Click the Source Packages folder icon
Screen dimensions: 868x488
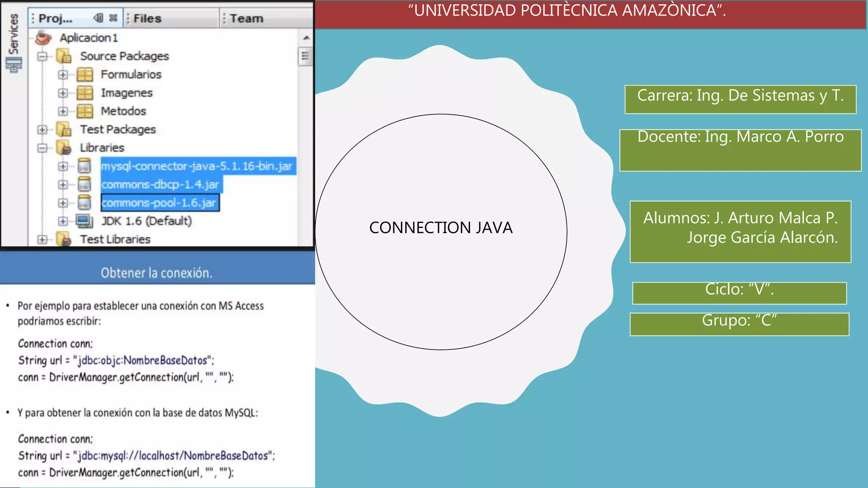click(64, 56)
